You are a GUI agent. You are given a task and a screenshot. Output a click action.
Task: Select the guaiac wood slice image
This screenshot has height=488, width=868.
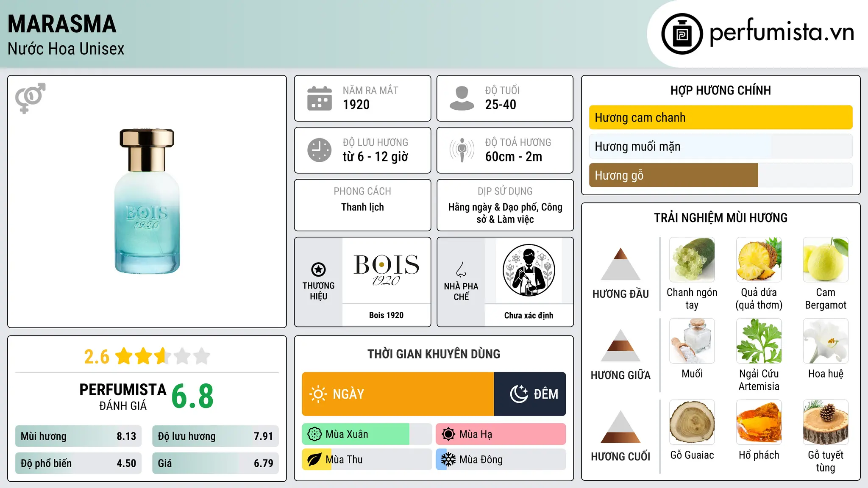coord(692,422)
